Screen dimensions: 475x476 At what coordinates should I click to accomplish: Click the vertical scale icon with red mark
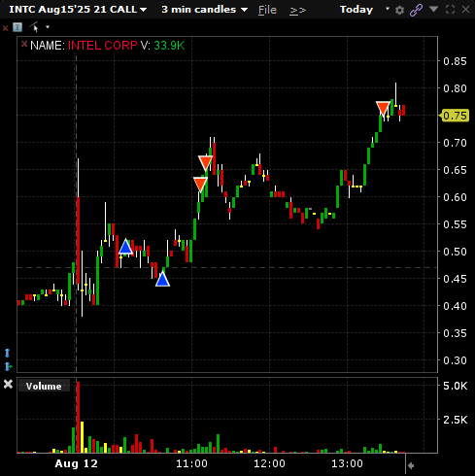[x=8, y=353]
